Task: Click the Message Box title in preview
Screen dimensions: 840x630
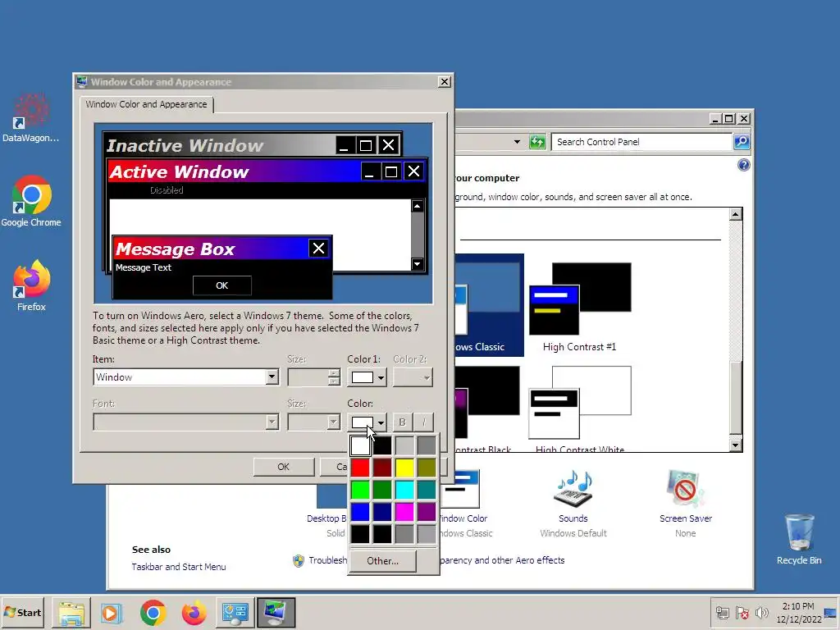Action: pyautogui.click(x=176, y=249)
